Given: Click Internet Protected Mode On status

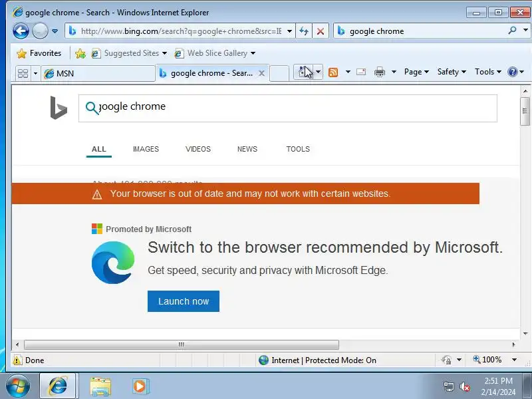Looking at the screenshot, I should [317, 360].
